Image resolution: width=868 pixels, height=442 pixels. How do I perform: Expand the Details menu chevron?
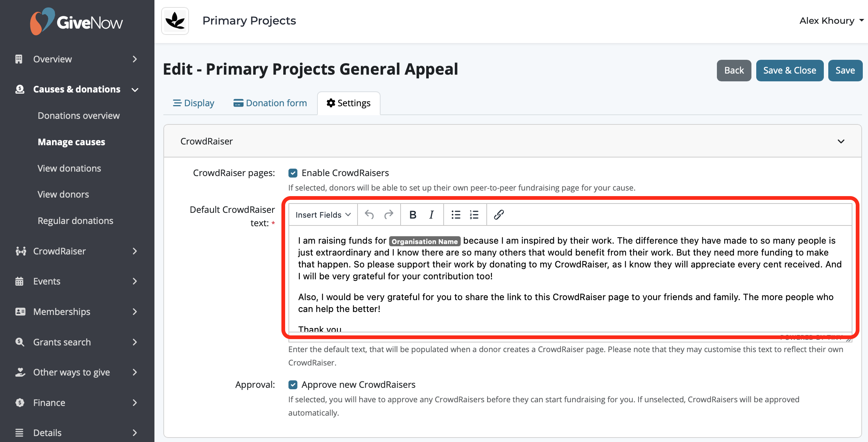pyautogui.click(x=135, y=433)
